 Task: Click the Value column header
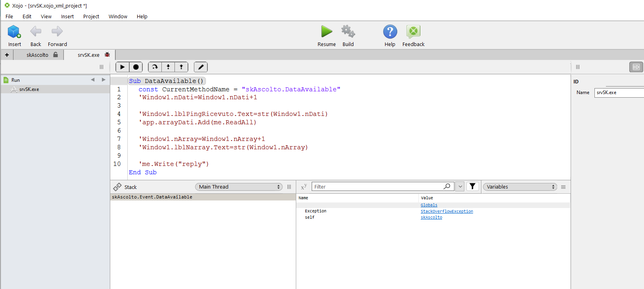427,198
